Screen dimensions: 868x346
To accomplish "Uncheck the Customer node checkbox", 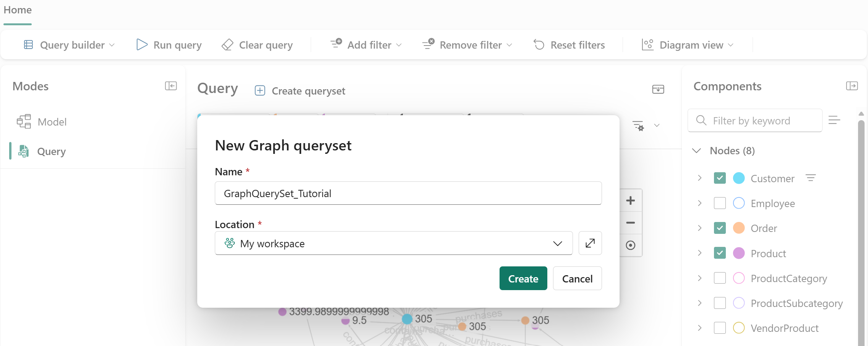I will point(720,178).
